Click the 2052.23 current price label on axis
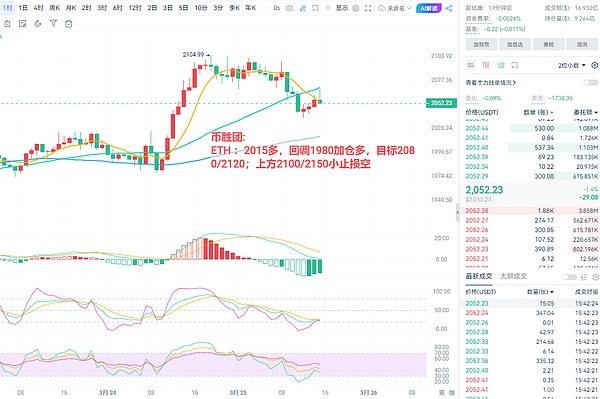The image size is (600, 399). point(442,103)
